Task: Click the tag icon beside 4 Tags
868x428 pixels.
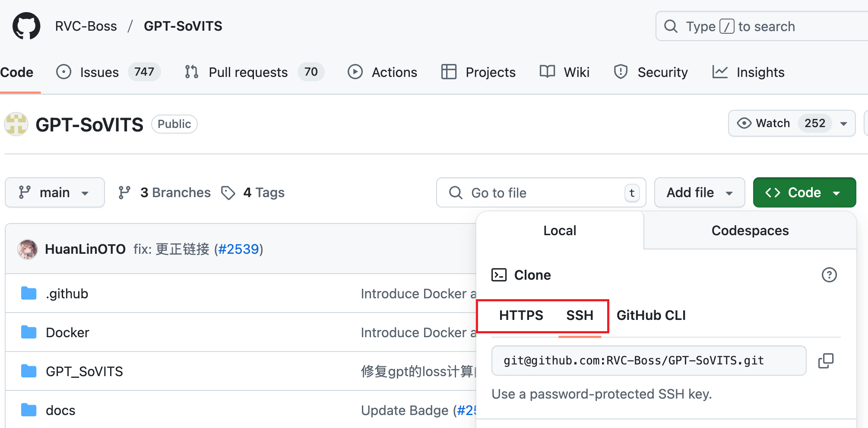Action: pyautogui.click(x=228, y=193)
